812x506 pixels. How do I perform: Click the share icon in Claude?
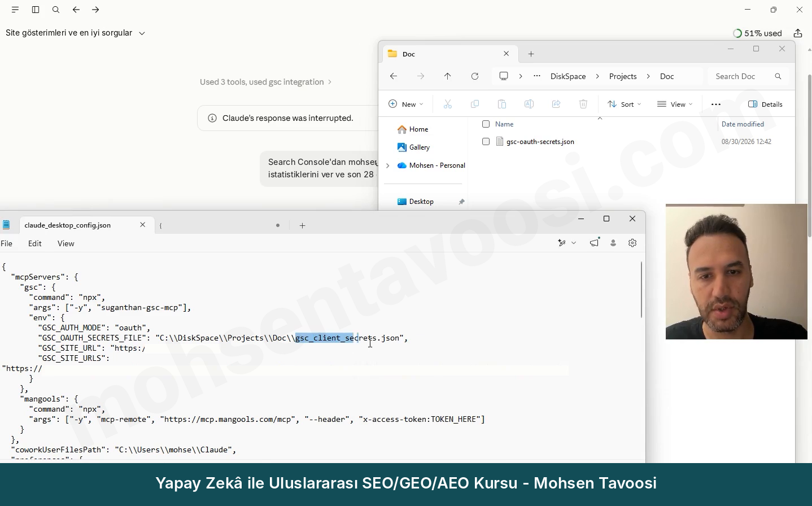798,33
